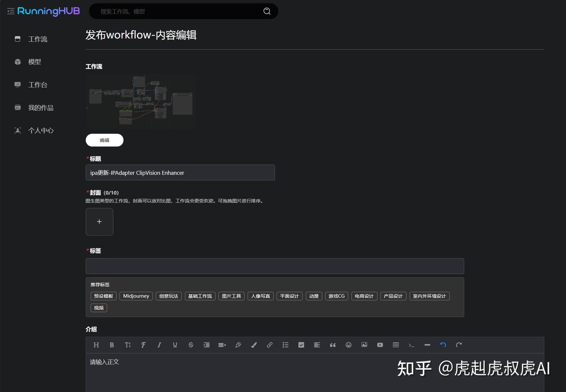Viewport: 566px width, 392px height.
Task: Toggle a bullet list in the editor
Action: coord(285,345)
